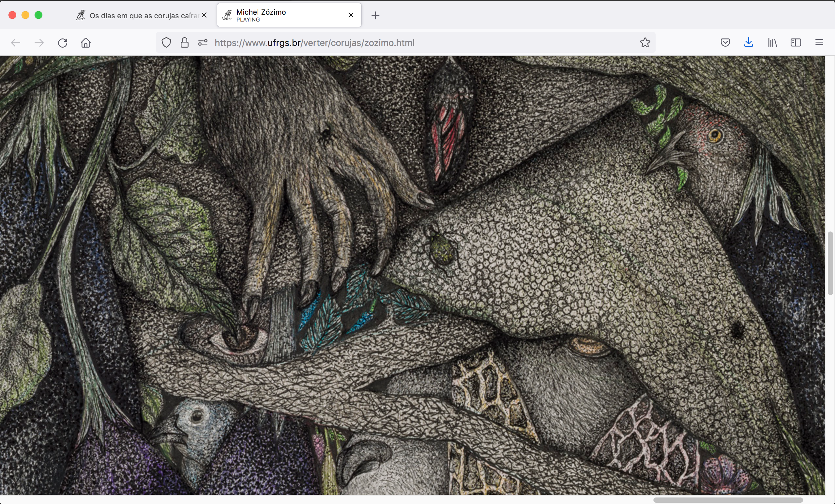Click the horizontal scrollbar thumb
This screenshot has height=504, width=835.
tap(728, 500)
